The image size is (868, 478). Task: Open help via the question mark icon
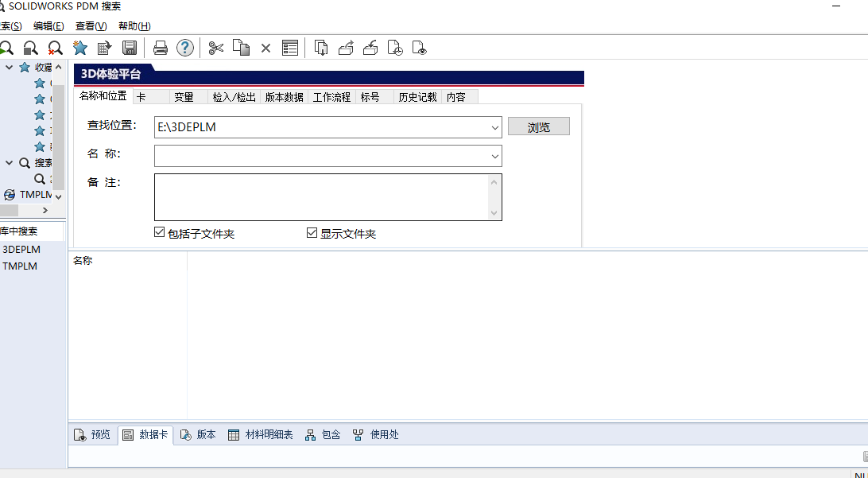pos(185,48)
